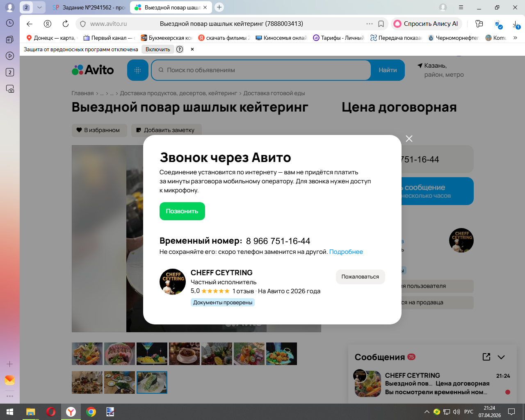Show hidden system tray icons
Viewport: 525px width, 420px height.
(x=427, y=412)
